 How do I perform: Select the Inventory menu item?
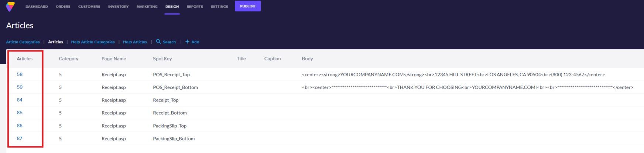coord(118,7)
